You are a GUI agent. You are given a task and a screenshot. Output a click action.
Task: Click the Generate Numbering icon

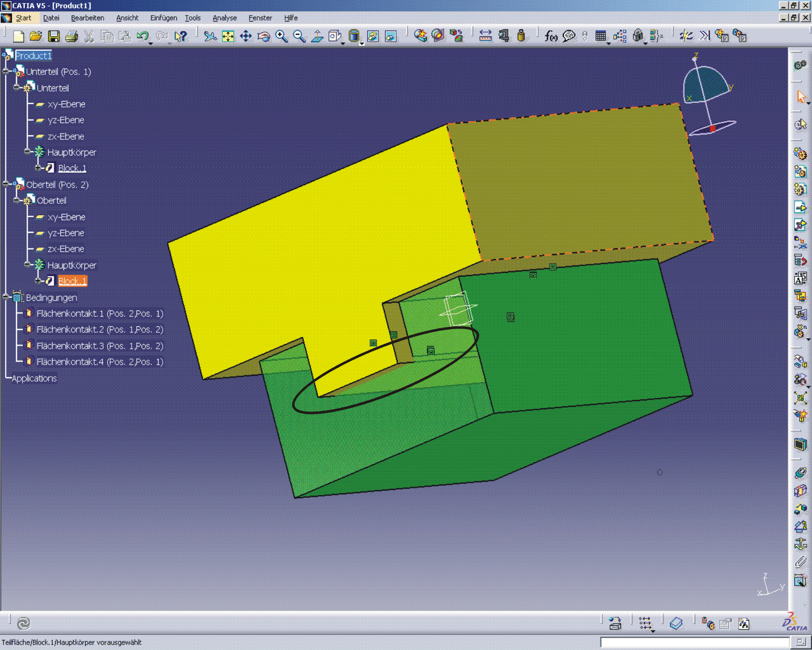801,278
